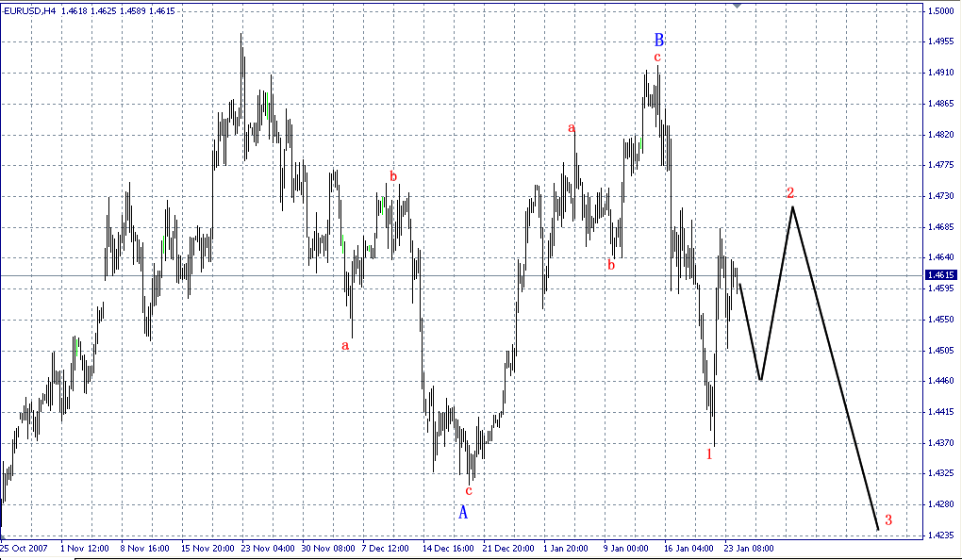Click the red c label above wave A

[467, 489]
